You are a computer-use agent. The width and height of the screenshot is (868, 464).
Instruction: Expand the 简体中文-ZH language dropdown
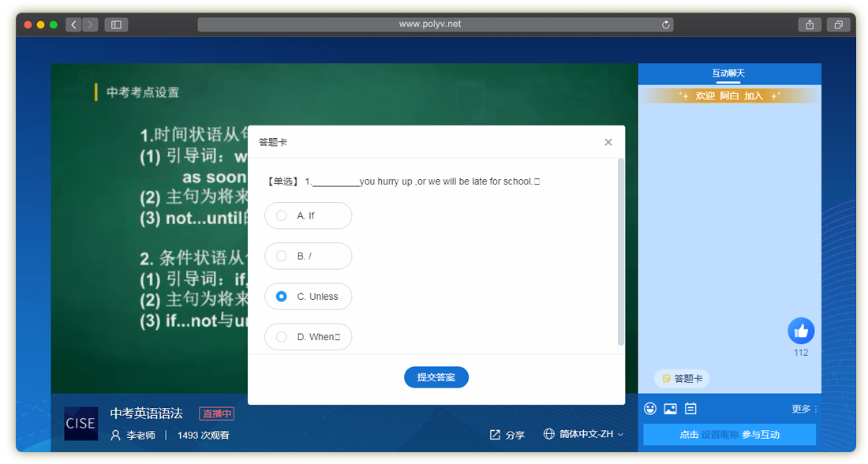591,434
